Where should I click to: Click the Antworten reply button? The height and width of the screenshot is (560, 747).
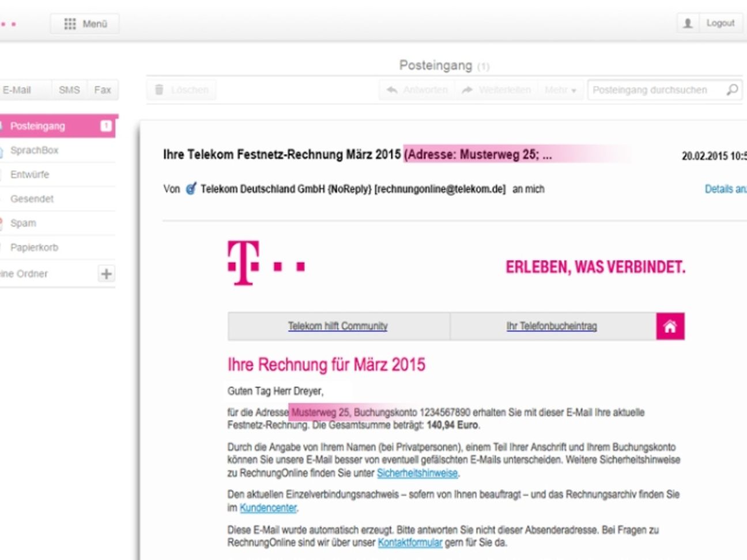[x=417, y=90]
